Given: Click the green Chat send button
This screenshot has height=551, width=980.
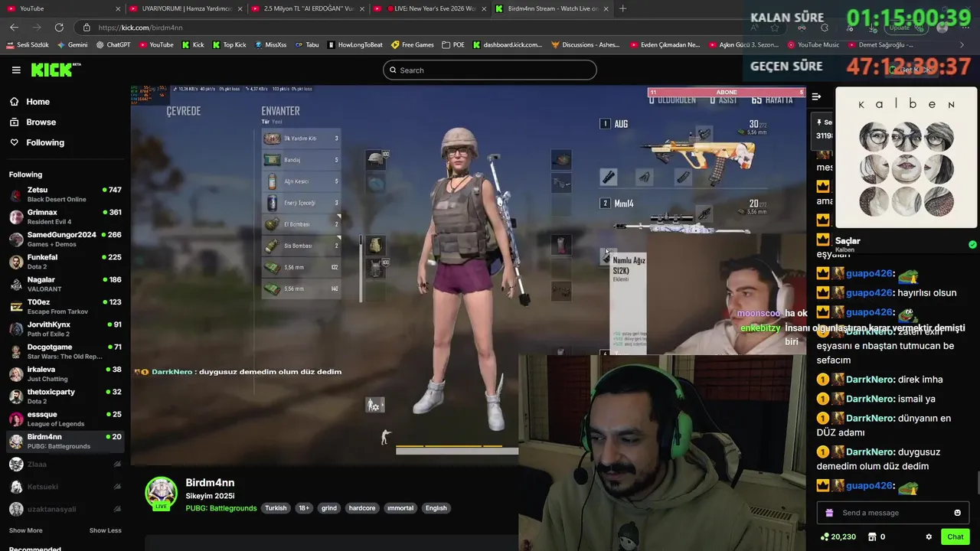Looking at the screenshot, I should (x=955, y=537).
